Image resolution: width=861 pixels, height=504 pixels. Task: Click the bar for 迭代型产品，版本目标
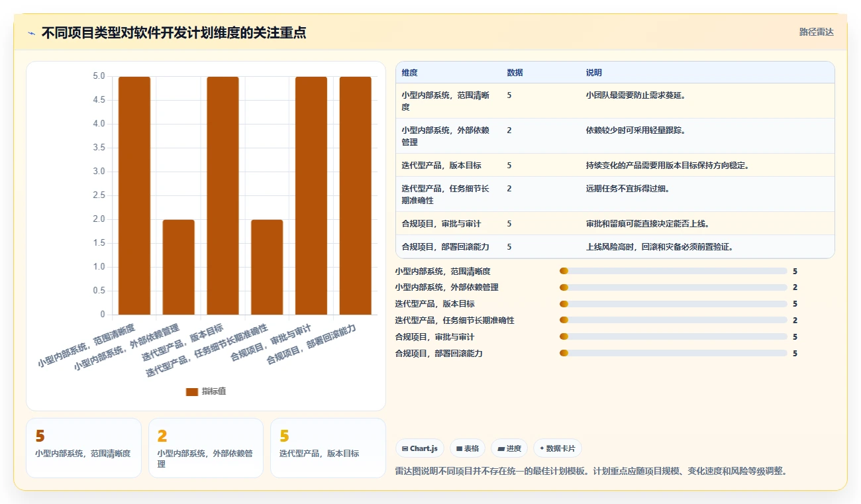click(x=223, y=195)
